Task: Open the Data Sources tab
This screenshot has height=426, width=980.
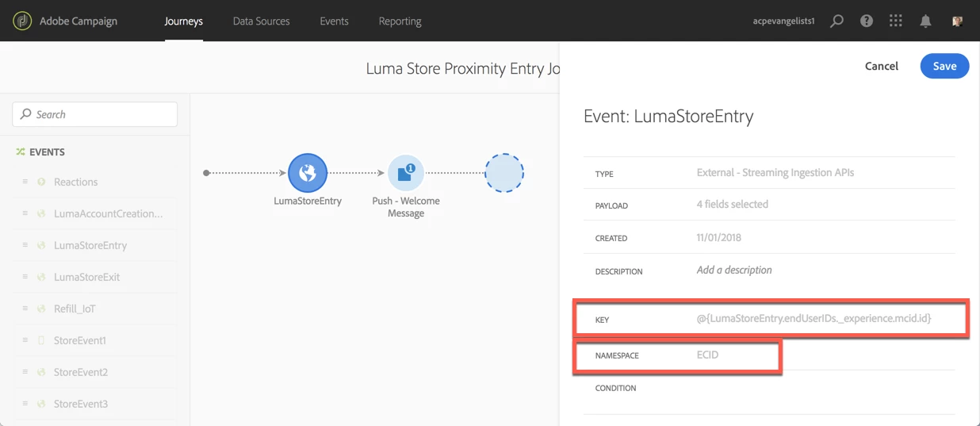Action: pyautogui.click(x=261, y=21)
